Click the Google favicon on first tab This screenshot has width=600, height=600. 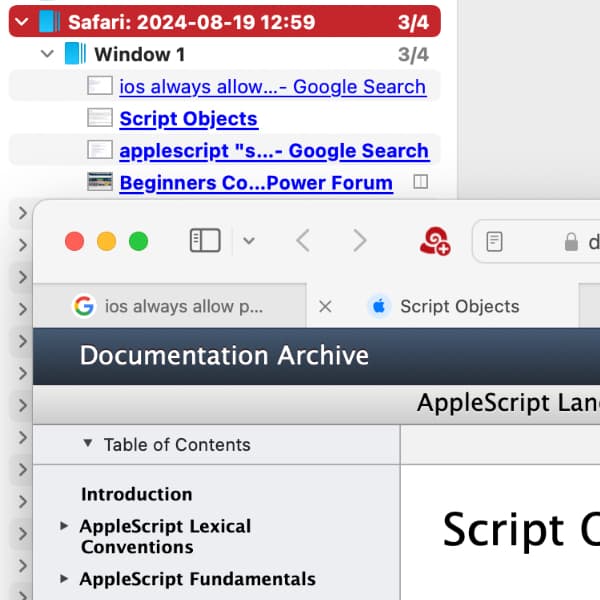coord(84,306)
